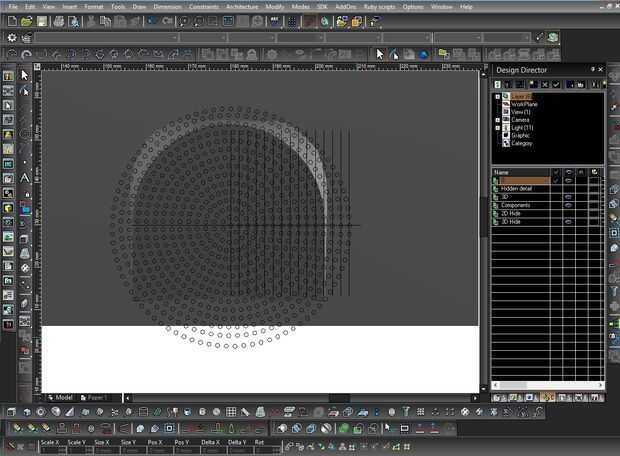Choose the Select arrow tool in the left toolbar
The height and width of the screenshot is (456, 620).
click(x=25, y=75)
